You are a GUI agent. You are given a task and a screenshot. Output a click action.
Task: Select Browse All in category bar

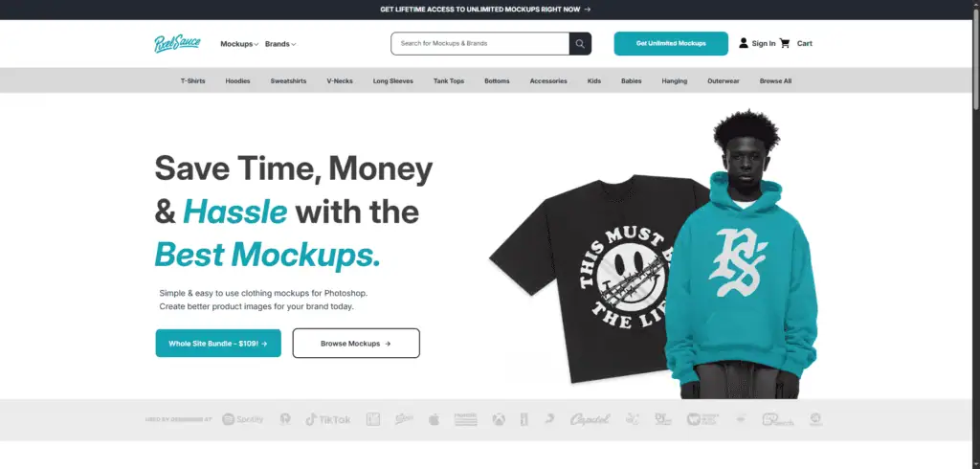[x=775, y=81]
